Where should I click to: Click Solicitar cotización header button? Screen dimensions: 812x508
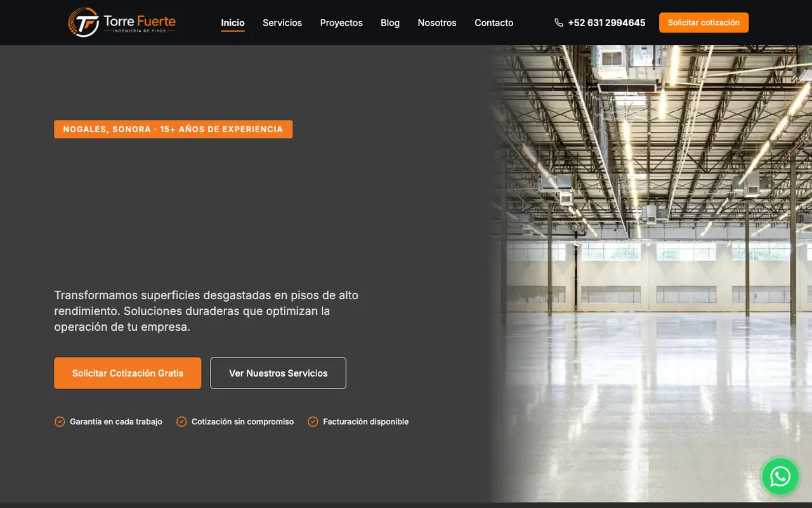704,22
